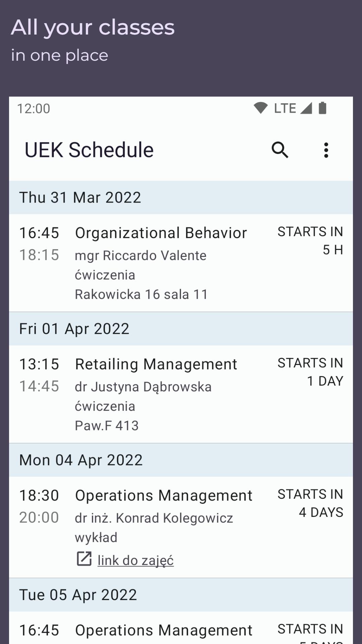The width and height of the screenshot is (362, 644).
Task: Tap the 12:00 status bar clock
Action: 34,108
